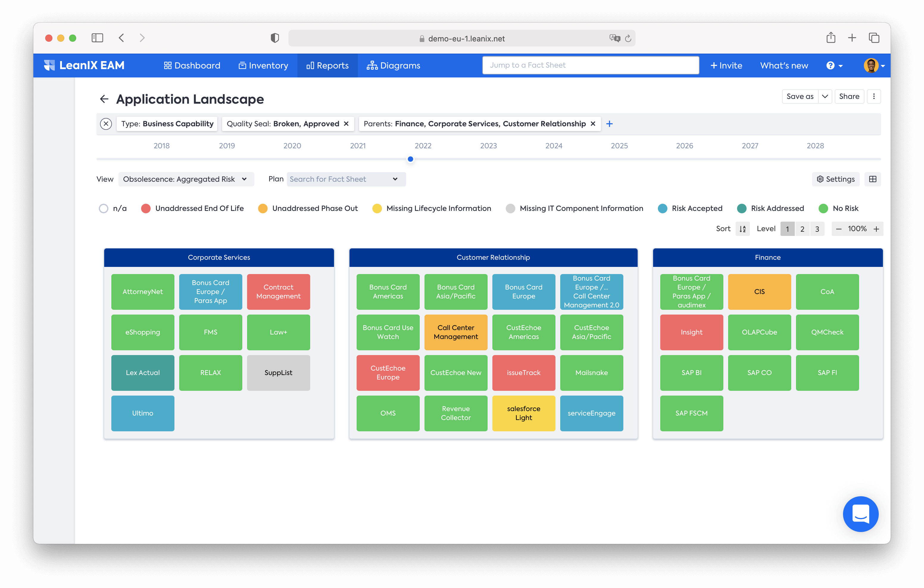Click the browser address bar
This screenshot has height=588, width=924.
(462, 38)
